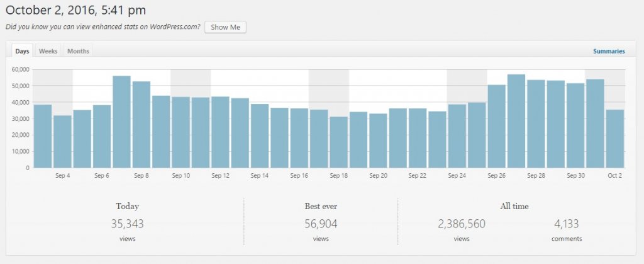Select the bar above the Sep 20 label

[x=378, y=141]
